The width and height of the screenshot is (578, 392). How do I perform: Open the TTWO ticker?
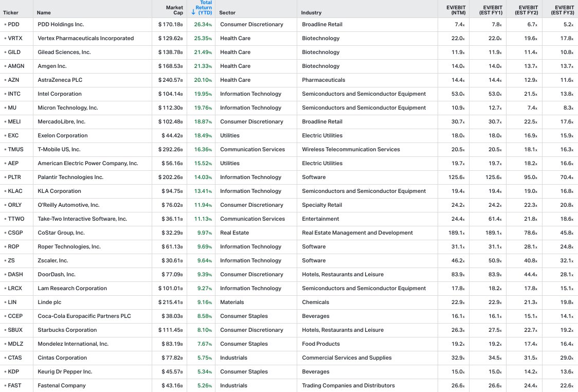click(16, 219)
